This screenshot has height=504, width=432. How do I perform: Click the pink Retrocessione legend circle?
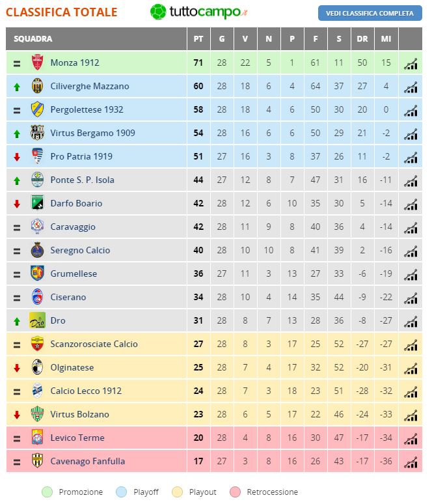pos(235,492)
